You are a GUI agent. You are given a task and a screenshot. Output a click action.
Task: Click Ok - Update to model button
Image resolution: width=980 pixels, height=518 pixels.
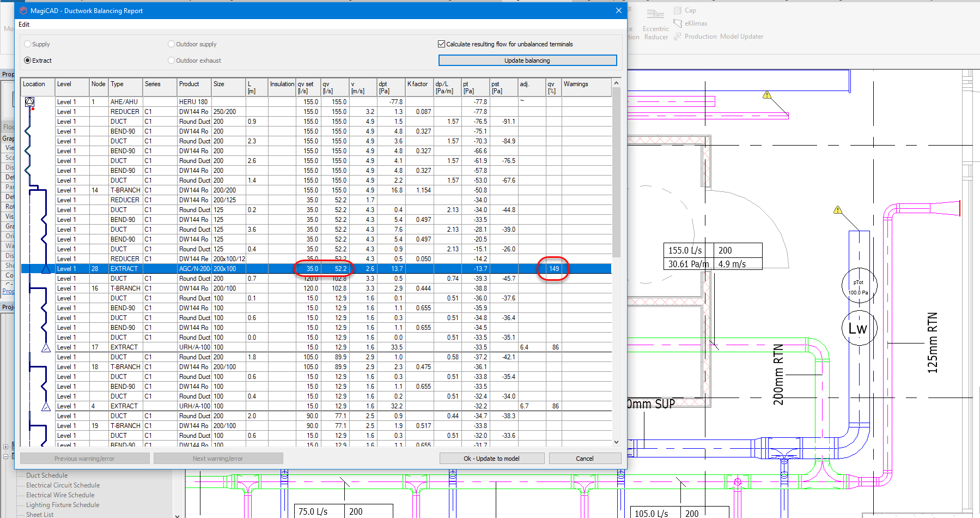click(491, 459)
